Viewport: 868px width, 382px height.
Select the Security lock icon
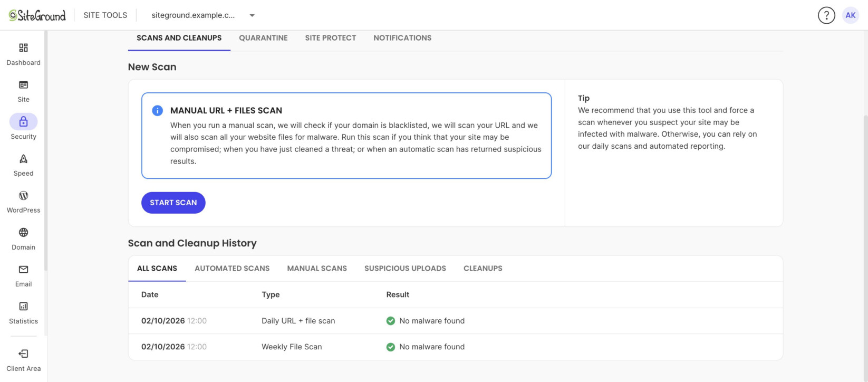23,122
